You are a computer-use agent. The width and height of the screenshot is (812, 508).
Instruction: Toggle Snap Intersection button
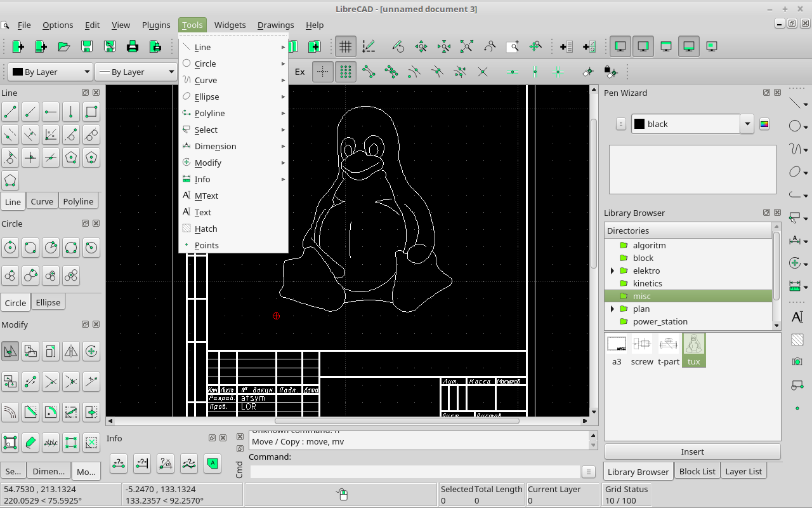483,72
